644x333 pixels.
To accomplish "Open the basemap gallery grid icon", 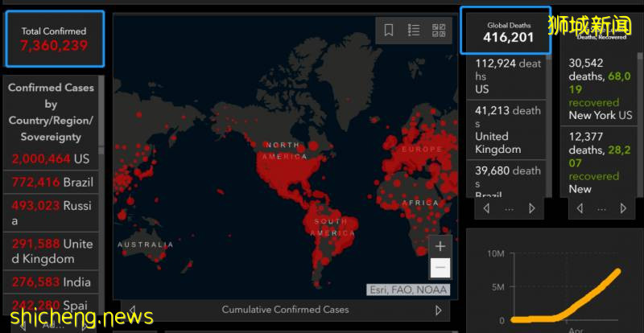I will tap(439, 31).
